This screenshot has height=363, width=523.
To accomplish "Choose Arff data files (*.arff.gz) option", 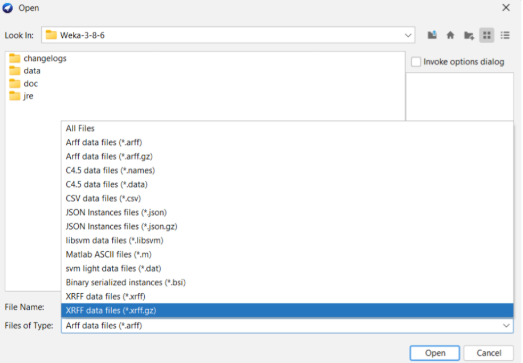I will pyautogui.click(x=287, y=156).
